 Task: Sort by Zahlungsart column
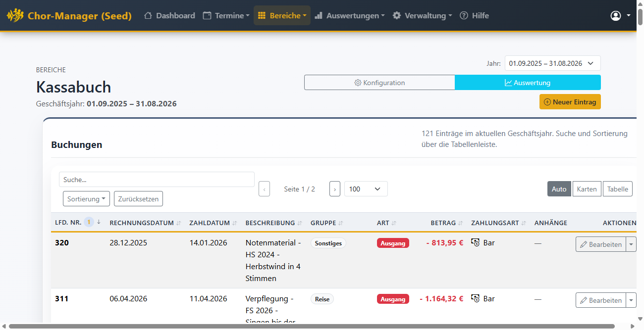tap(499, 223)
